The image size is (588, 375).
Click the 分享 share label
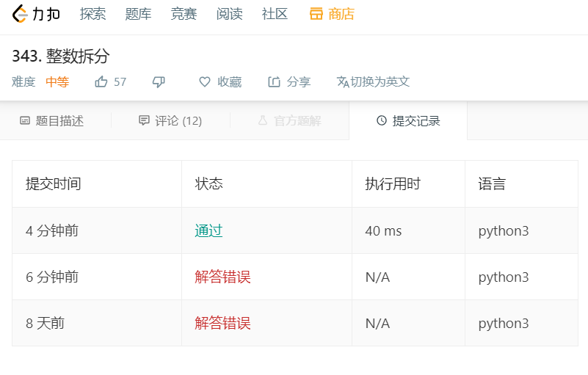point(299,81)
